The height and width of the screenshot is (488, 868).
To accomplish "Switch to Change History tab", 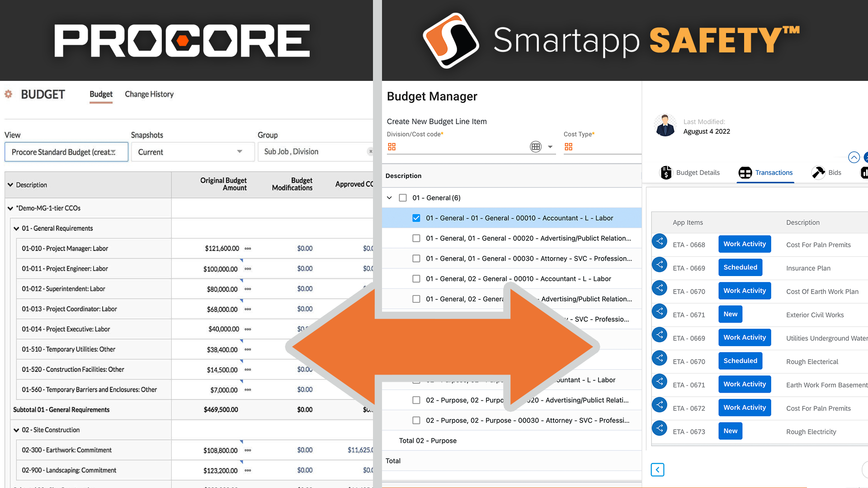I will tap(149, 94).
